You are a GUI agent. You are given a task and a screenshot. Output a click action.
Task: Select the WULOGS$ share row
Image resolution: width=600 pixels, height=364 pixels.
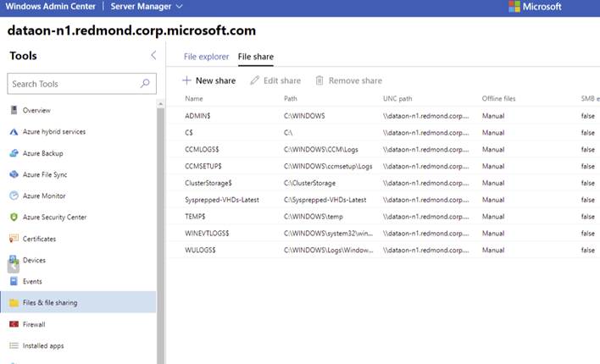pos(384,250)
